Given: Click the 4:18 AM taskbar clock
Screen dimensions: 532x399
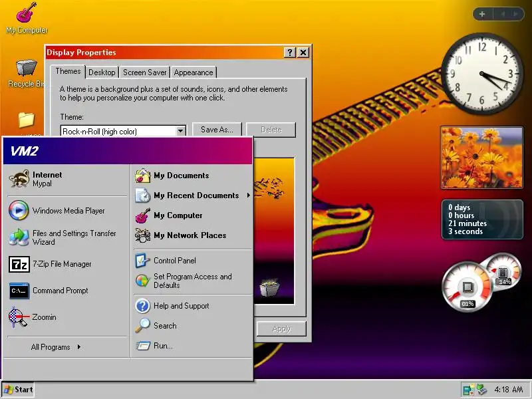Looking at the screenshot, I should 509,390.
